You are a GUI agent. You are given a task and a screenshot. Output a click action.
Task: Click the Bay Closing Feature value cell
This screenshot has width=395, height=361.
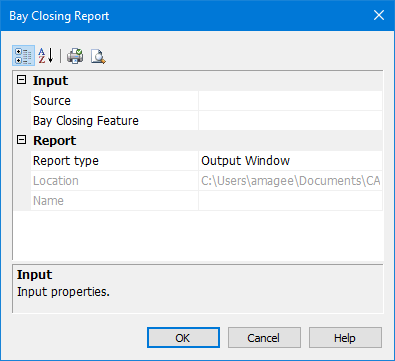coord(290,121)
